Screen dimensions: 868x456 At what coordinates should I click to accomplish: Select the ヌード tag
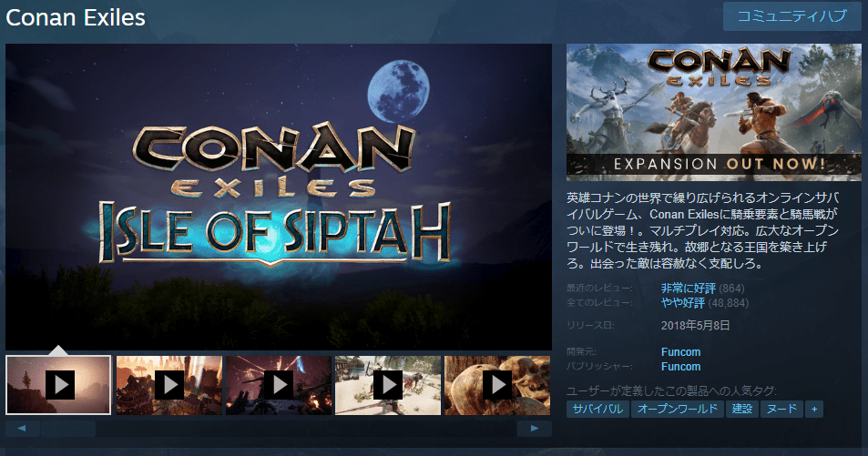(781, 409)
